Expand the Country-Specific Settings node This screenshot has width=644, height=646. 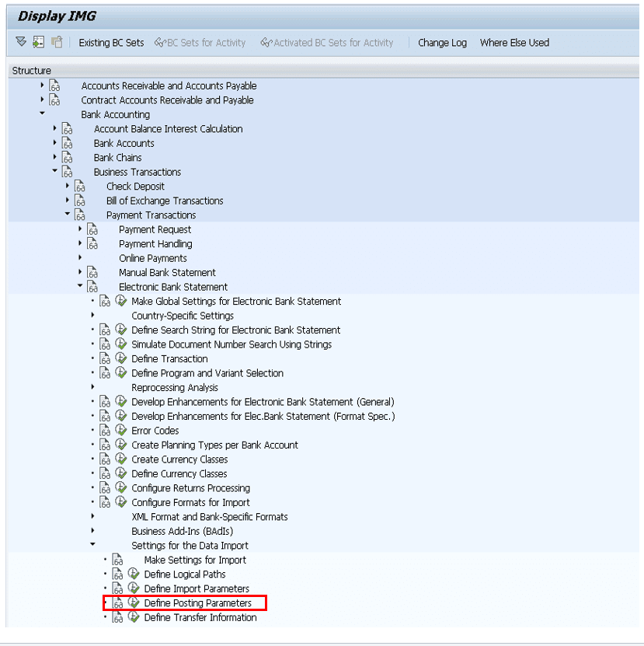92,316
